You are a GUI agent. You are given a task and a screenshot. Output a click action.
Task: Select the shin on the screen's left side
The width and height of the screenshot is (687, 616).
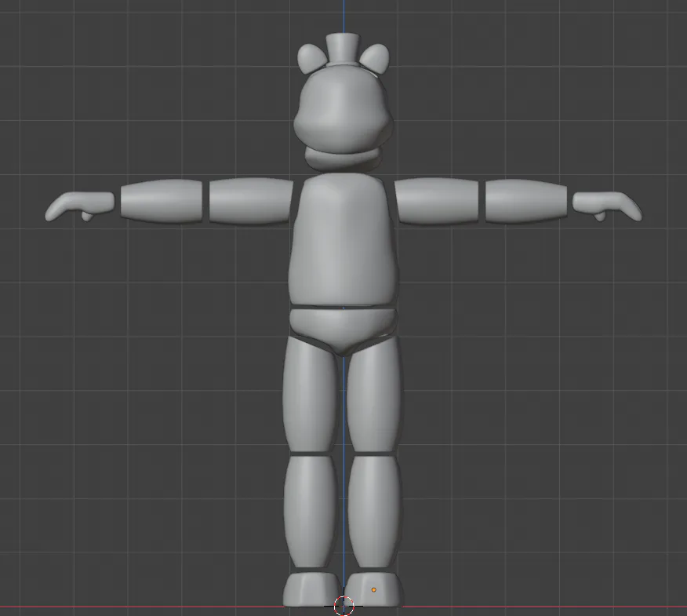point(311,512)
